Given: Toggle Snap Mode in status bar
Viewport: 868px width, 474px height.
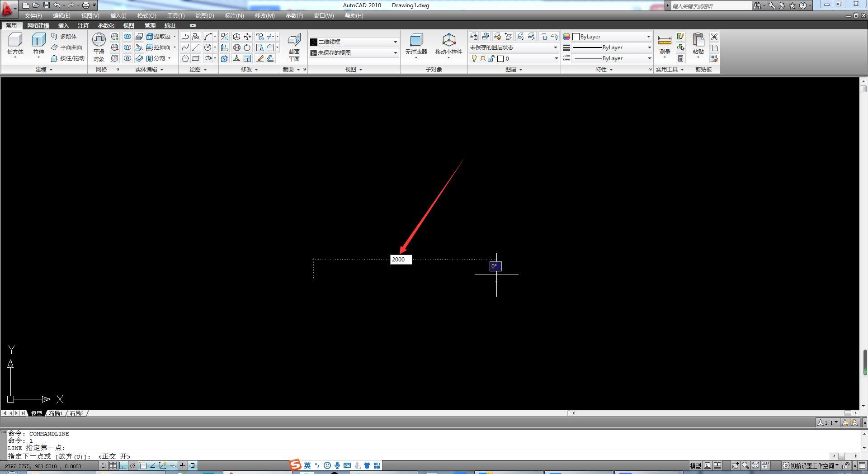Looking at the screenshot, I should click(x=103, y=465).
